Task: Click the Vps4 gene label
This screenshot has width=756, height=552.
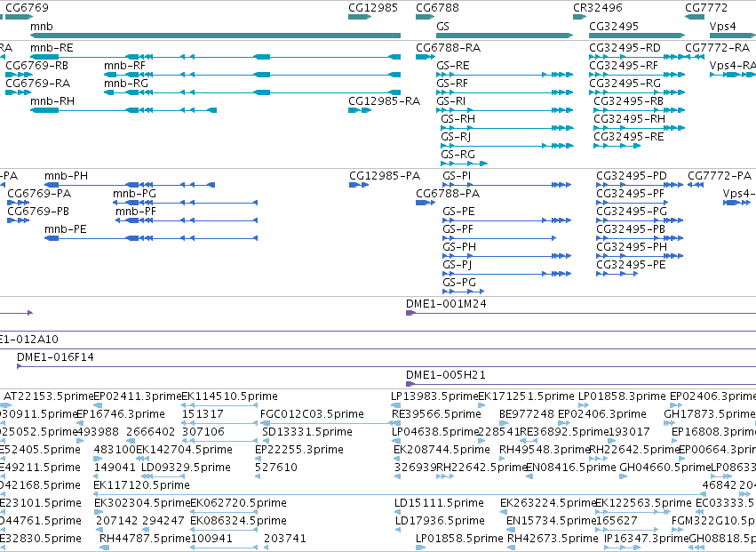Action: coord(722,27)
